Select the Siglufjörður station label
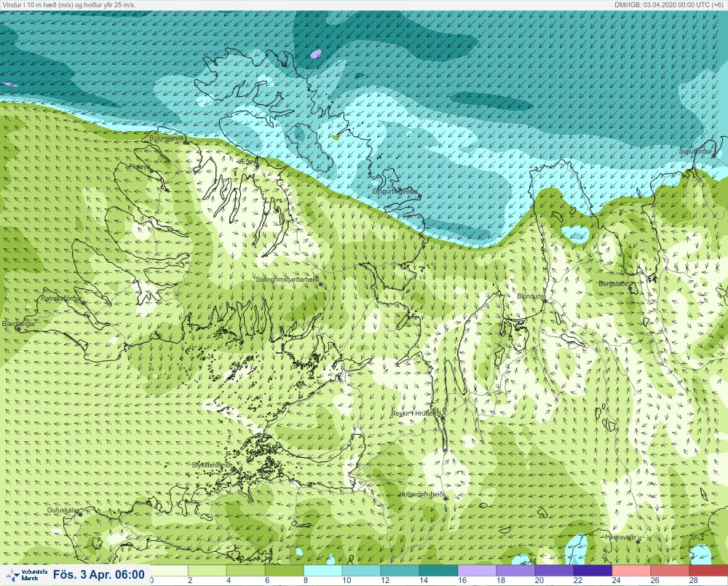 tap(695, 151)
